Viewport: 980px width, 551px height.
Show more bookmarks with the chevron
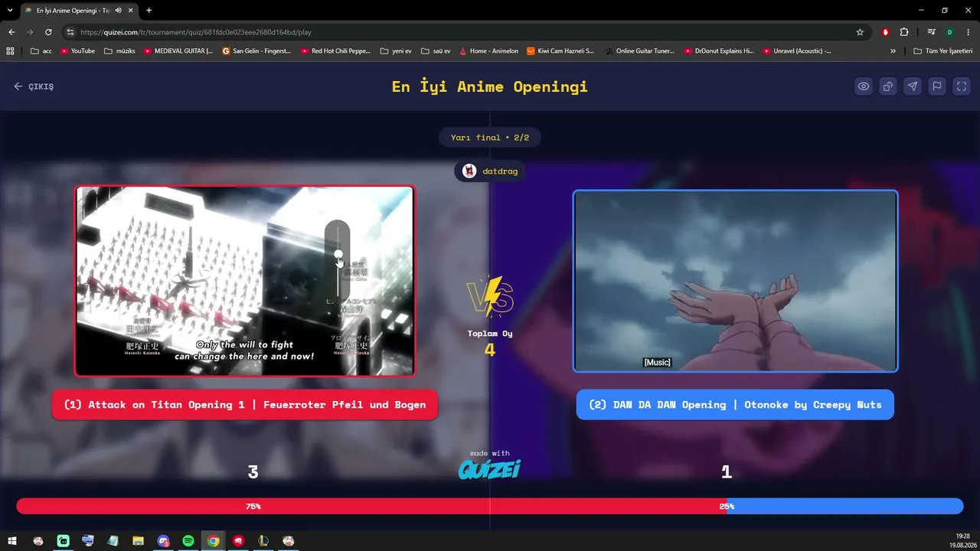893,51
